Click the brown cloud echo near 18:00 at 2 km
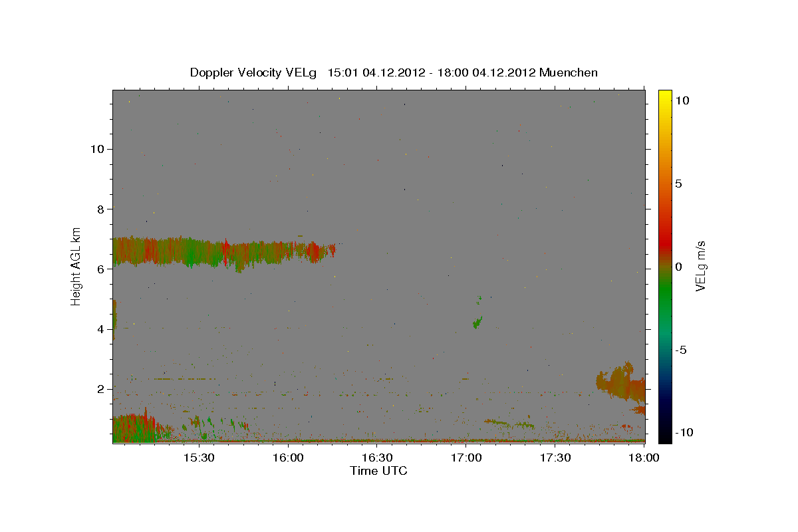 pyautogui.click(x=622, y=384)
